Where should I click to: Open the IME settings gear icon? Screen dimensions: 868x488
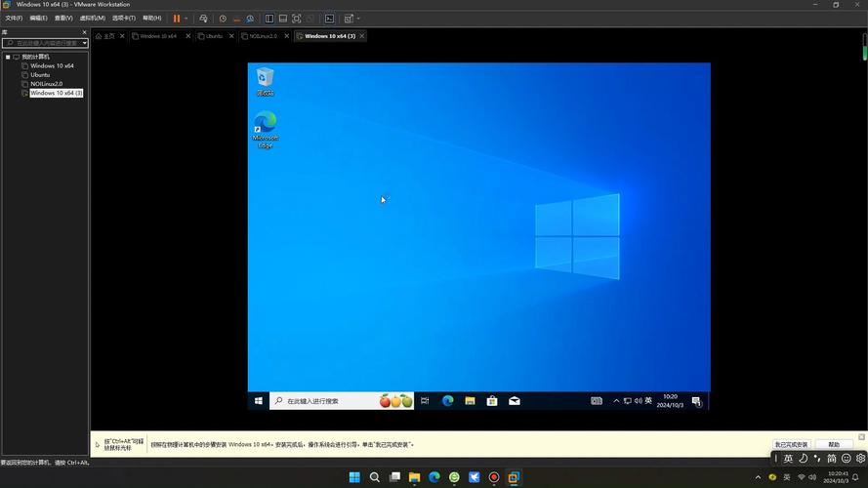(x=860, y=458)
